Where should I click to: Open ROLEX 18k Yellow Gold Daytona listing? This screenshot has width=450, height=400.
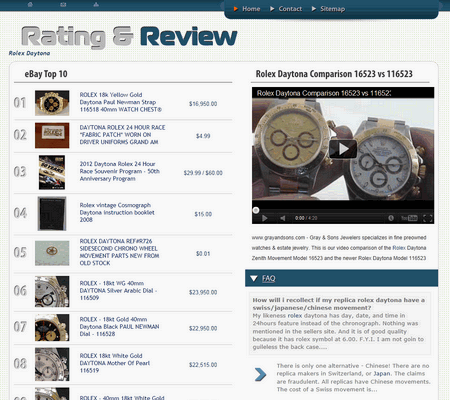click(x=121, y=102)
